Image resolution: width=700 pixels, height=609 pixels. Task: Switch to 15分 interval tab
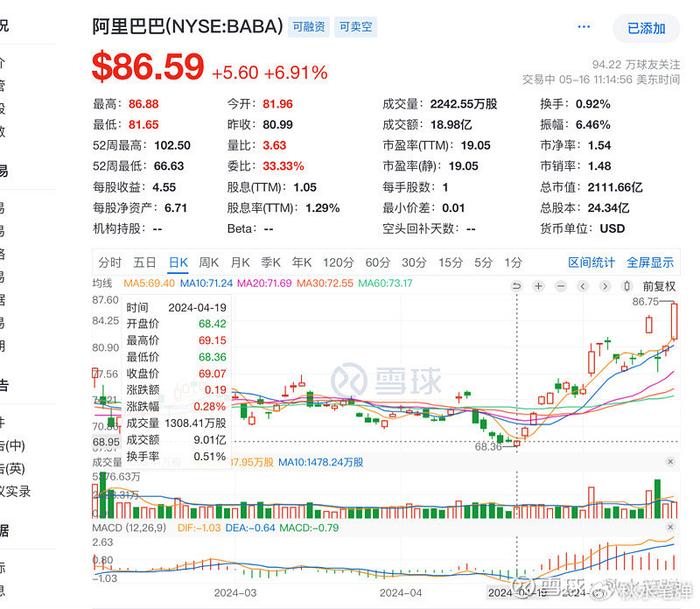(x=450, y=263)
